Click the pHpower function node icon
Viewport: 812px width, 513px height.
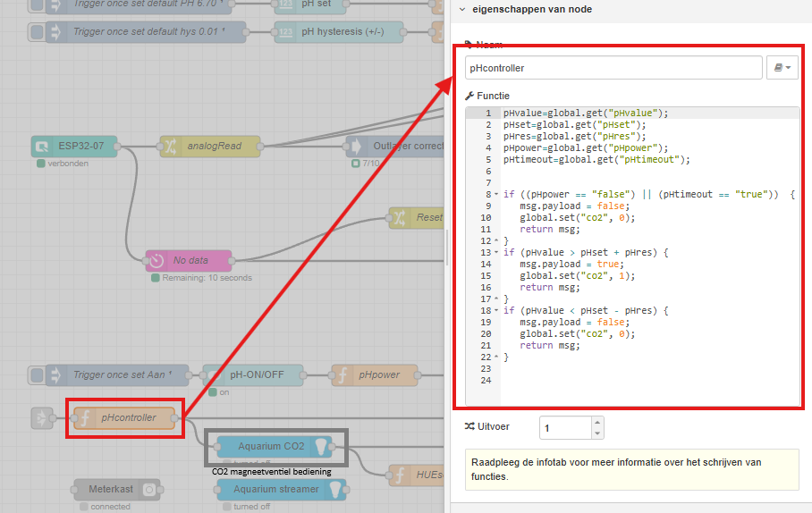(x=343, y=374)
